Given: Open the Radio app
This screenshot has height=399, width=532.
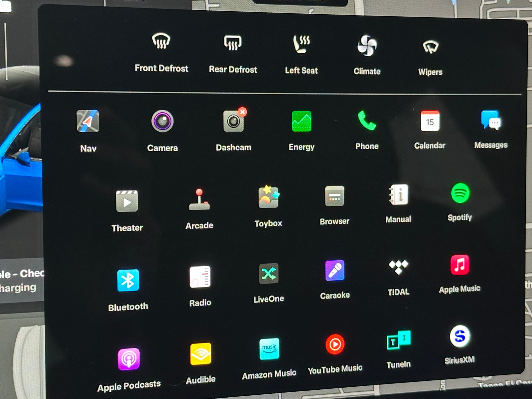Looking at the screenshot, I should point(200,277).
